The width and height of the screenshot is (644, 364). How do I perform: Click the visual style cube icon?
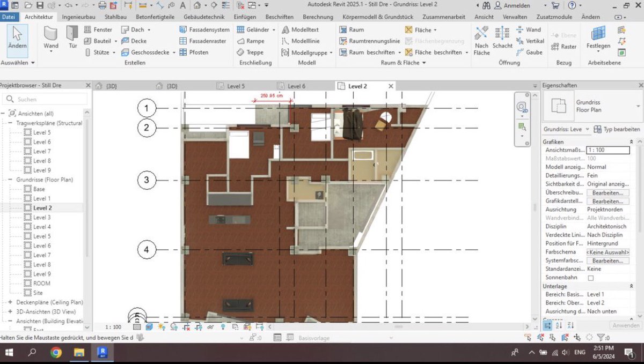pyautogui.click(x=148, y=326)
